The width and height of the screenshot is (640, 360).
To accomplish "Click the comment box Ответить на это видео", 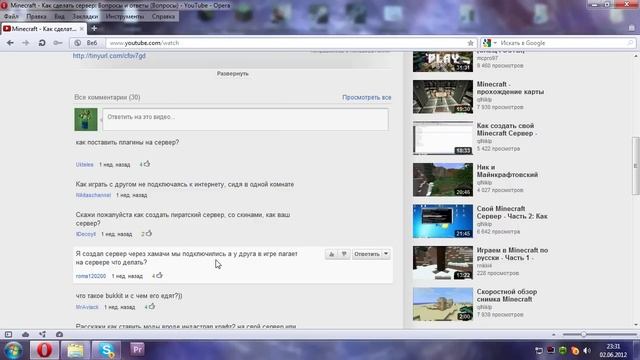I will [x=245, y=119].
